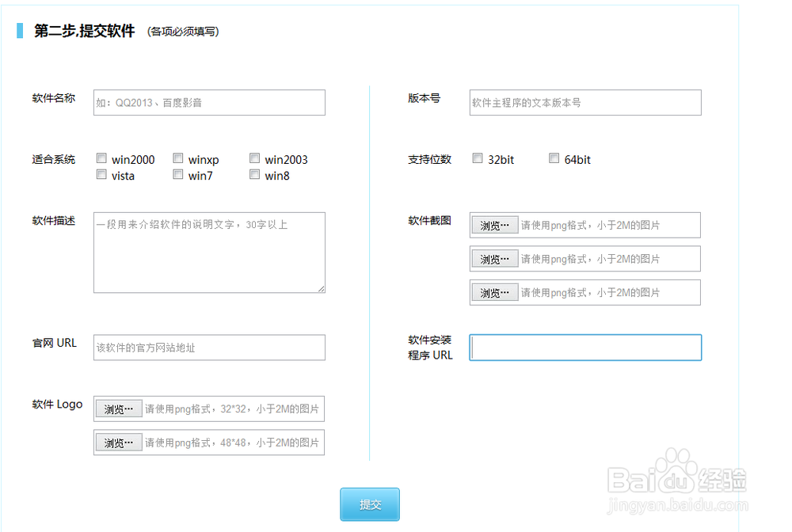The image size is (792, 532).
Task: Toggle the win8 checkbox
Action: click(254, 174)
